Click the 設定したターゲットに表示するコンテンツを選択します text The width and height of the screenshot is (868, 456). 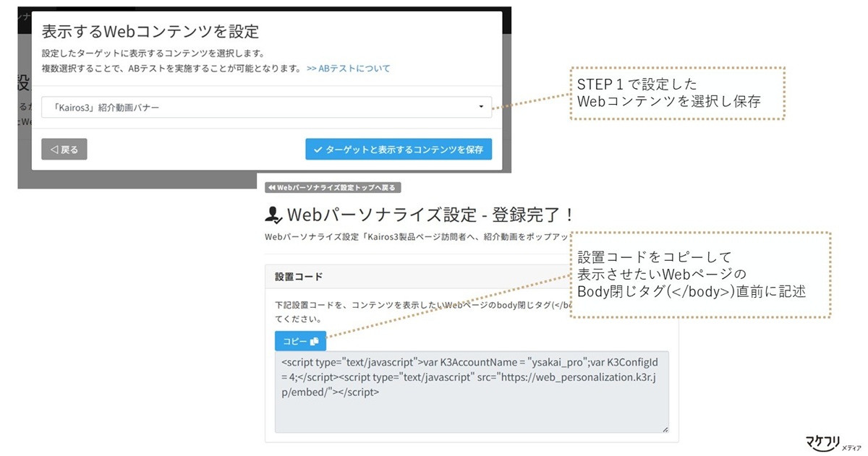click(153, 53)
